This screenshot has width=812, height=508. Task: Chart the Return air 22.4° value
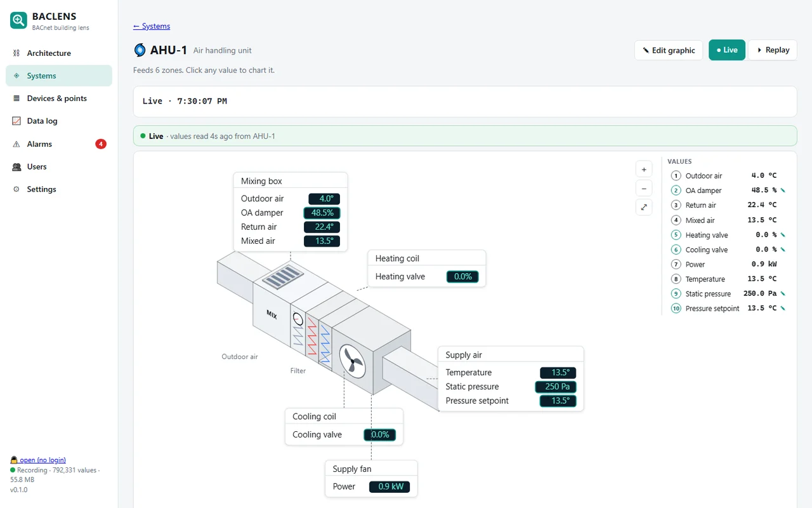[x=322, y=227]
